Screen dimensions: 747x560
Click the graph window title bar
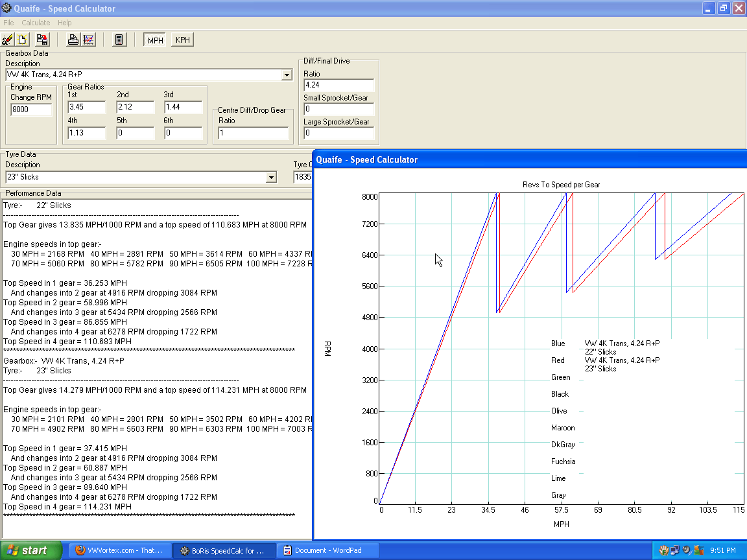530,159
